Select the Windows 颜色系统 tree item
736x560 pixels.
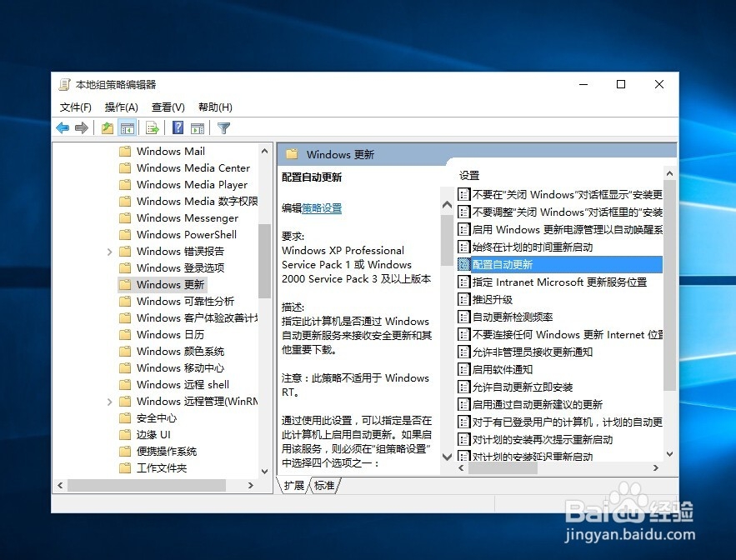pos(180,352)
